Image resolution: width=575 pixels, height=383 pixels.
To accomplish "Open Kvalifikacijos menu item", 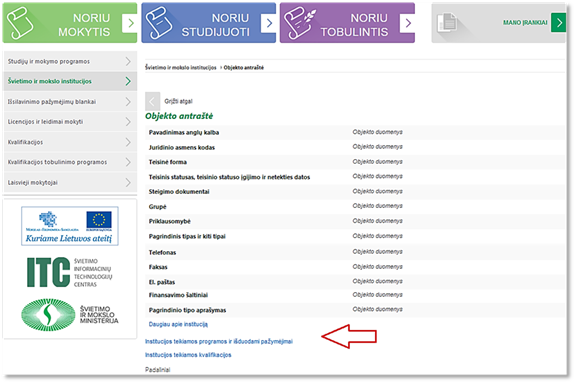I will pyautogui.click(x=70, y=142).
